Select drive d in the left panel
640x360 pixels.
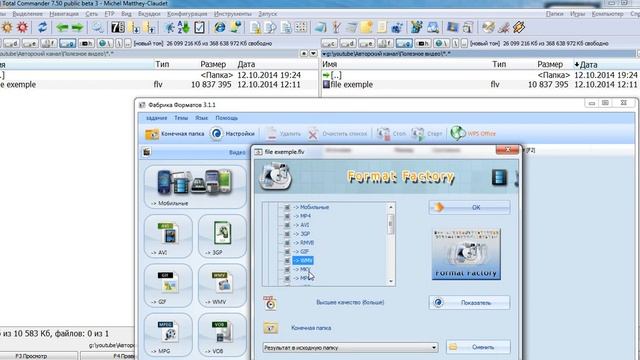(11, 43)
